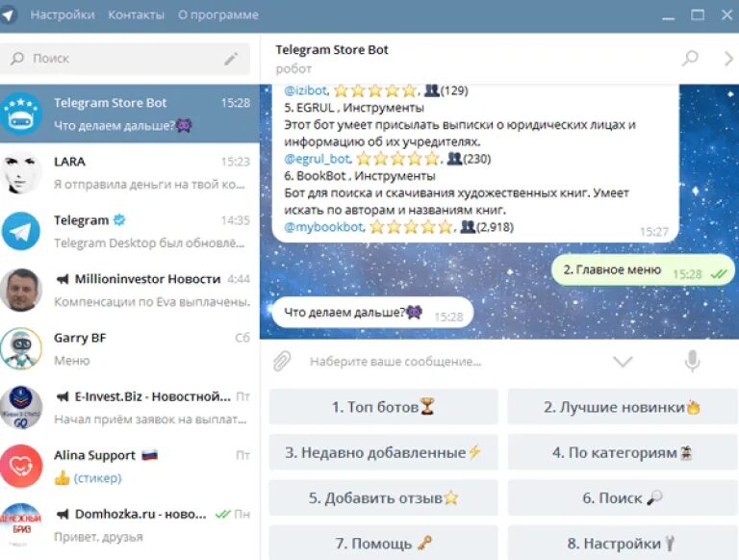Click 6. Поиск bot button
The width and height of the screenshot is (739, 560).
(x=623, y=497)
